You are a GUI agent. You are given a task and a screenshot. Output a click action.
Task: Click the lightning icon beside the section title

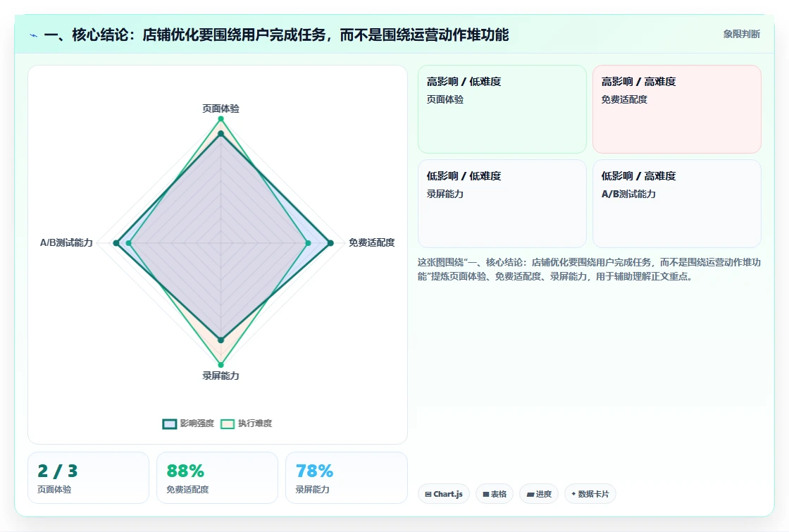34,35
